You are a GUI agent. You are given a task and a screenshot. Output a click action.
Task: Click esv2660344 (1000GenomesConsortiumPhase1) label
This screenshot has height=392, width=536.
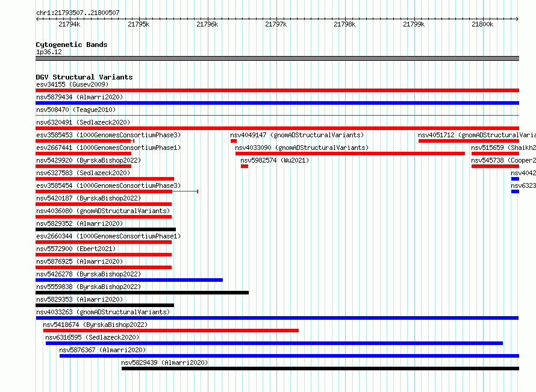tap(108, 236)
